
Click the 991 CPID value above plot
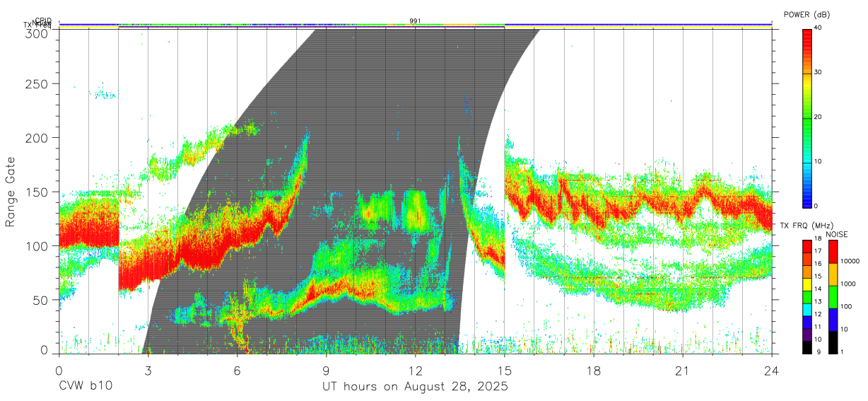416,21
